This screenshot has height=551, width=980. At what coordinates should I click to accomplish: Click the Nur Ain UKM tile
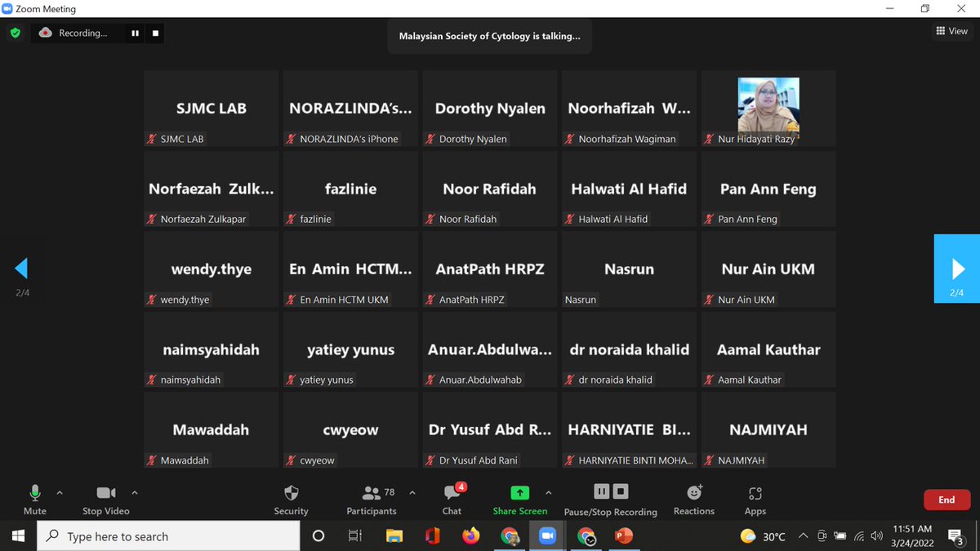click(768, 269)
